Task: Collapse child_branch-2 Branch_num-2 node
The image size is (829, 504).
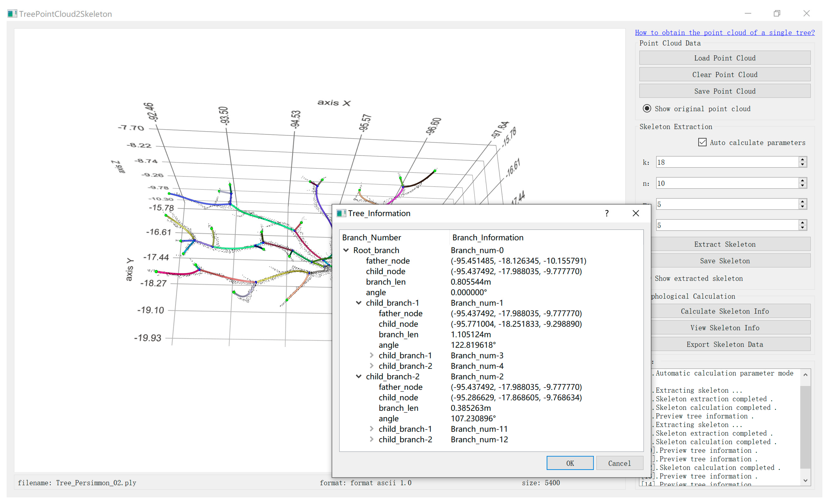Action: [359, 377]
